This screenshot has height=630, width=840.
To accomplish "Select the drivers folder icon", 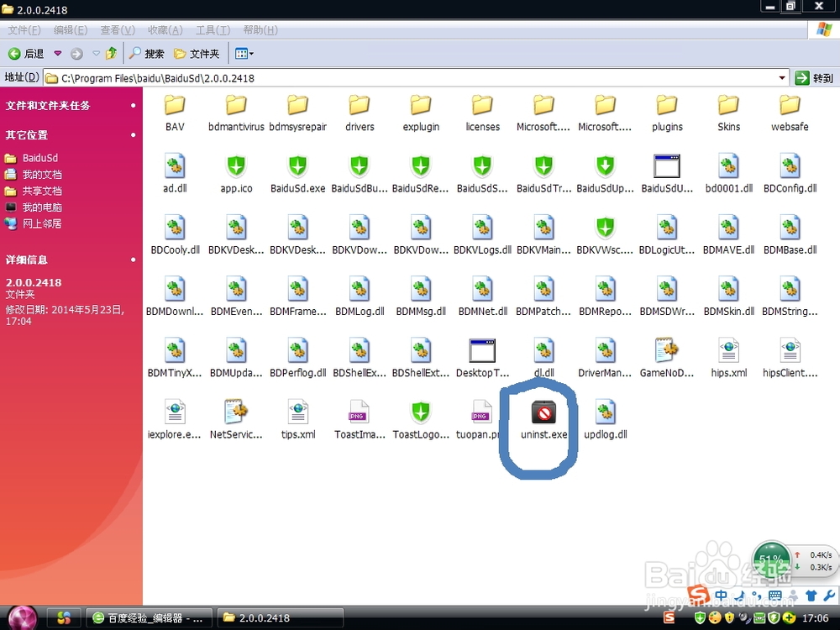I will [360, 105].
